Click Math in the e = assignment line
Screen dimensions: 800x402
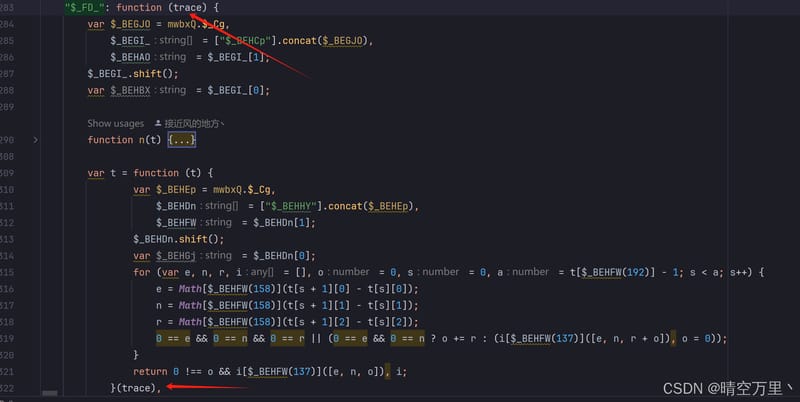tap(190, 289)
